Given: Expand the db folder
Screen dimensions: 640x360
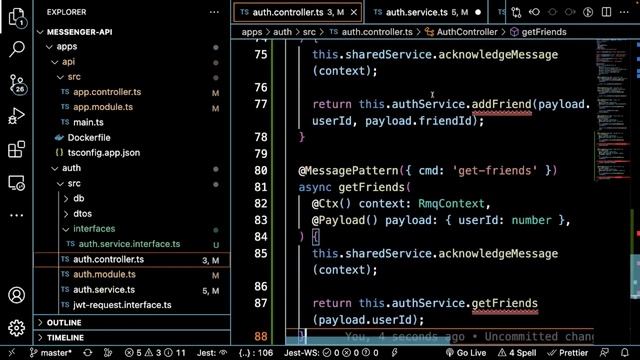Looking at the screenshot, I should click(78, 198).
